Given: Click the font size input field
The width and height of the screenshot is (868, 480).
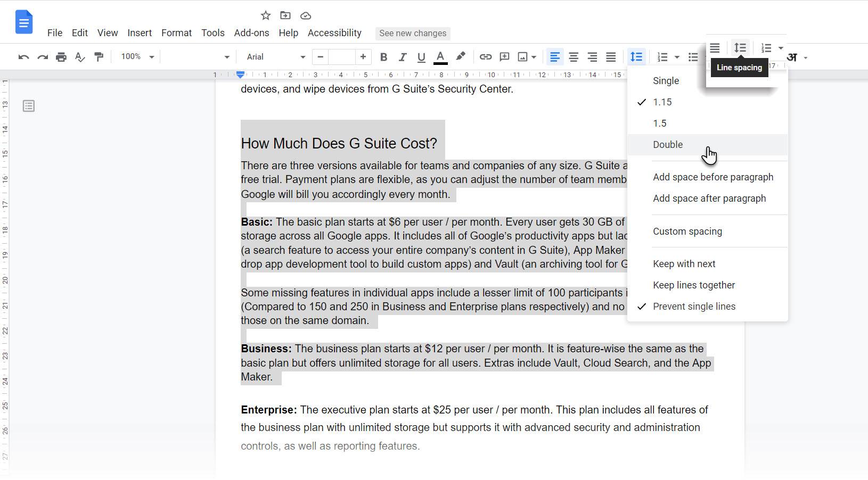Looking at the screenshot, I should pyautogui.click(x=341, y=57).
